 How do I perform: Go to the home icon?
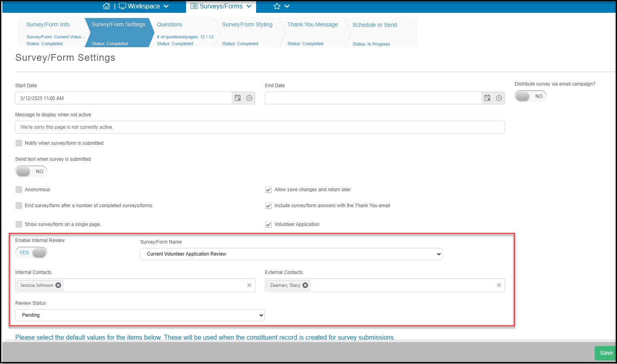coord(106,6)
